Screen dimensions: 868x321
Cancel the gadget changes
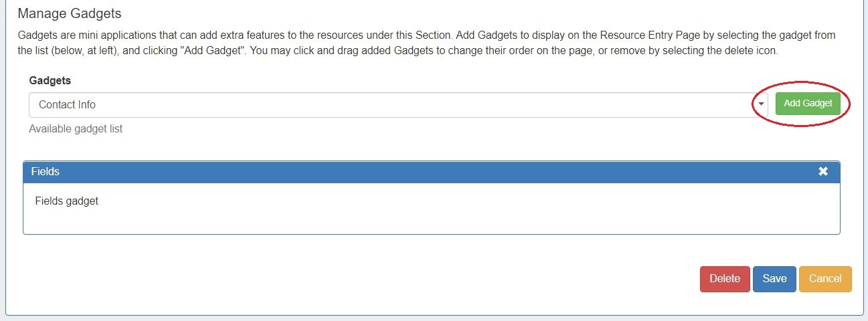(824, 279)
